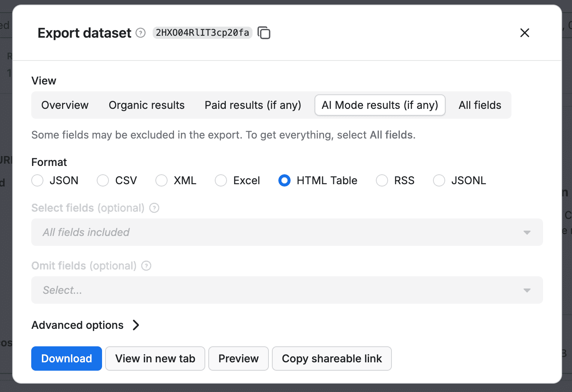Expand the Advanced options section
The width and height of the screenshot is (572, 392).
[86, 325]
